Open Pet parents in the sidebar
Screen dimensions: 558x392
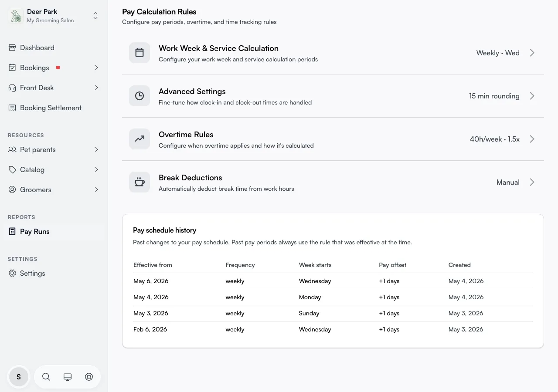(54, 149)
